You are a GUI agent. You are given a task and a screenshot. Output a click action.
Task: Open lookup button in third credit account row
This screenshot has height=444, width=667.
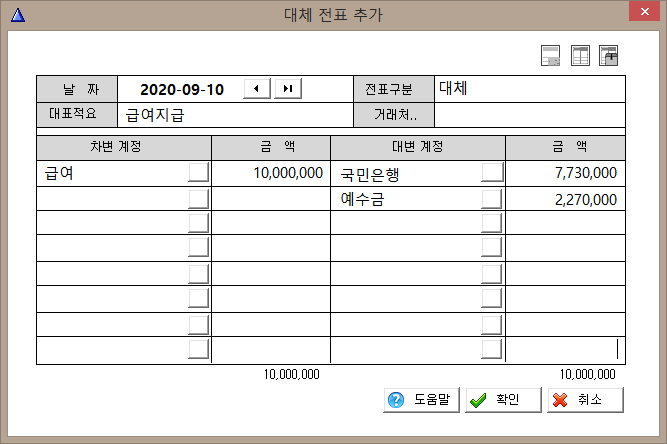click(492, 223)
